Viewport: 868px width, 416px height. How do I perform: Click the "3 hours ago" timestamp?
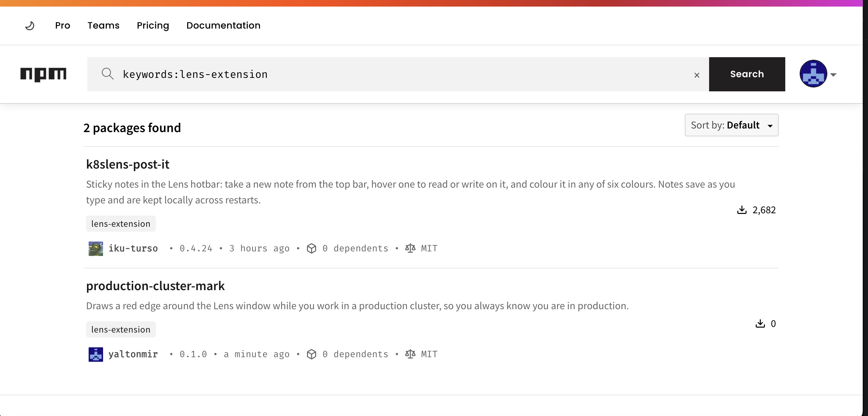(259, 248)
